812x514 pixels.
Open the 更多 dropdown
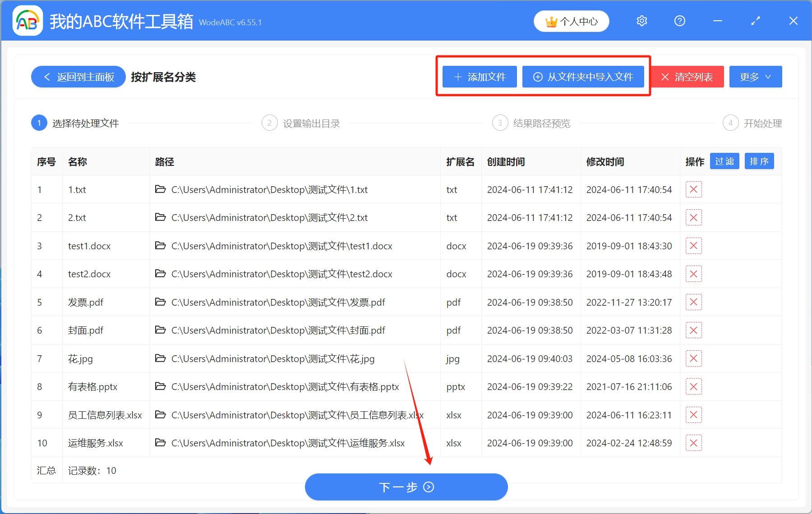point(755,77)
